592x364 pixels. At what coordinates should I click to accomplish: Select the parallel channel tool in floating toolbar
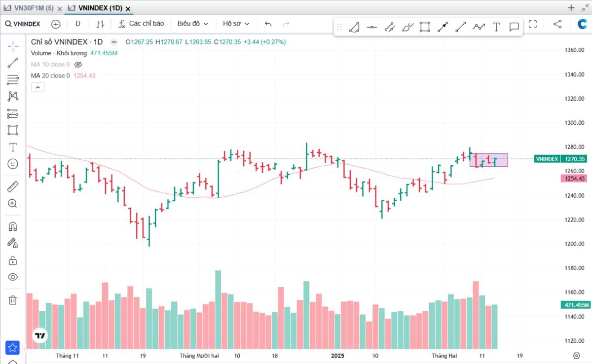[x=390, y=27]
